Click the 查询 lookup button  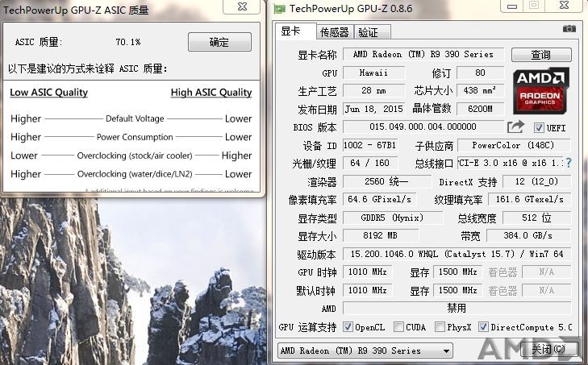click(x=541, y=55)
